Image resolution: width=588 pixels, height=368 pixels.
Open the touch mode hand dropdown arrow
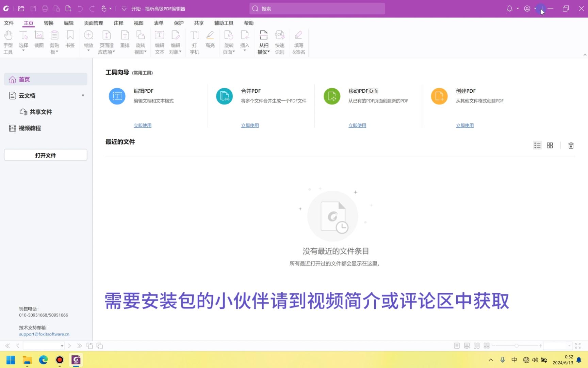click(111, 9)
